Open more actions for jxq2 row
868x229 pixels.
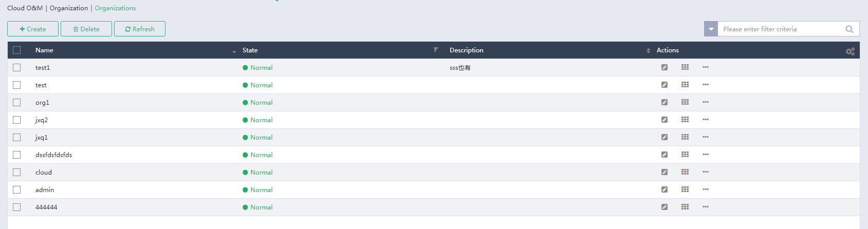pos(706,120)
